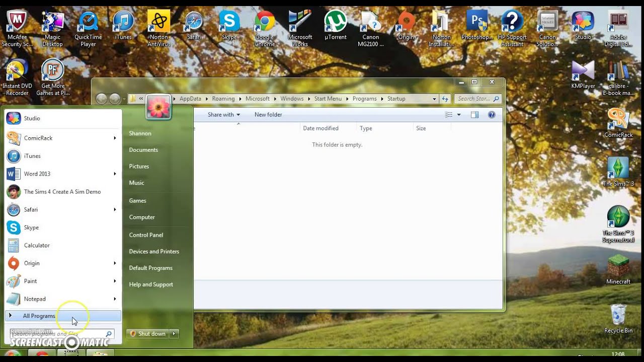
Task: Open Documents link in Start menu
Action: coord(143,150)
